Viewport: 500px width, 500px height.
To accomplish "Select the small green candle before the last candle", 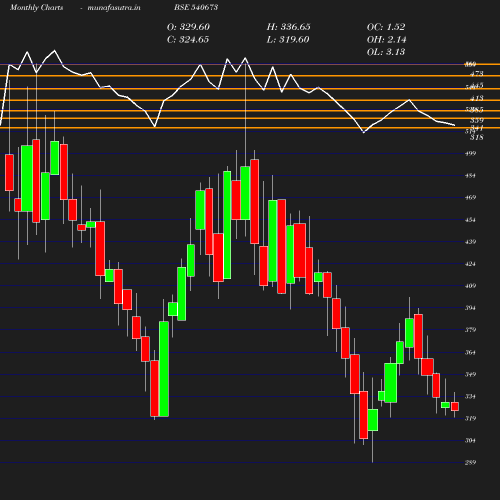I will coord(445,405).
